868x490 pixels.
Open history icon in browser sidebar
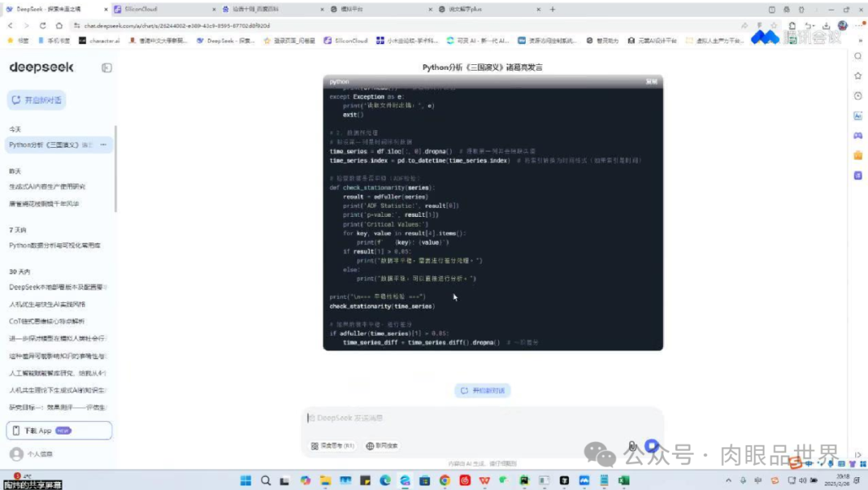[x=858, y=96]
